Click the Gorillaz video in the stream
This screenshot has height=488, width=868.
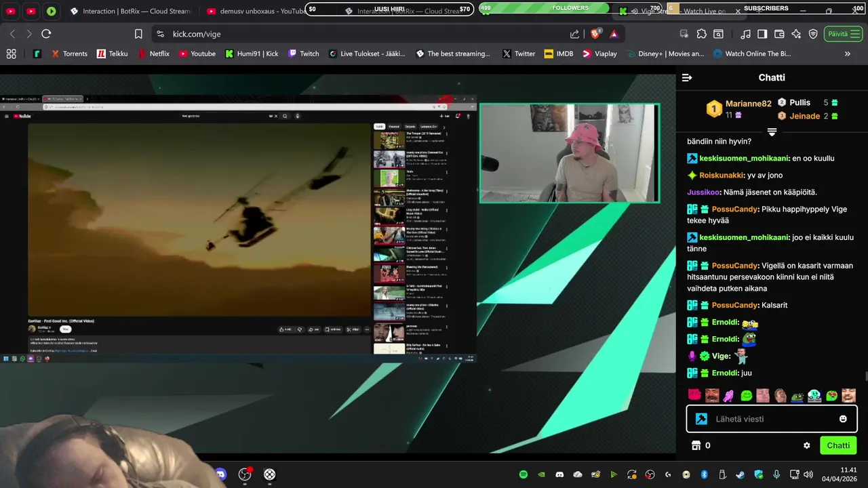click(x=199, y=220)
